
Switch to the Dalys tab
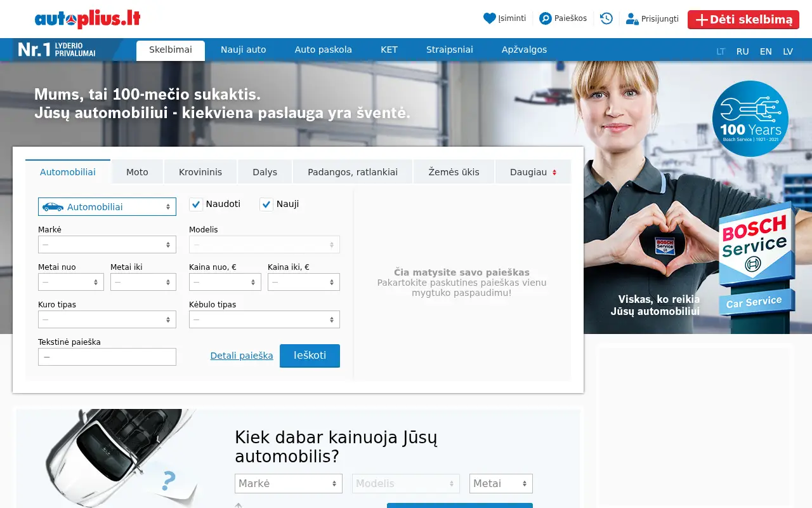tap(265, 172)
